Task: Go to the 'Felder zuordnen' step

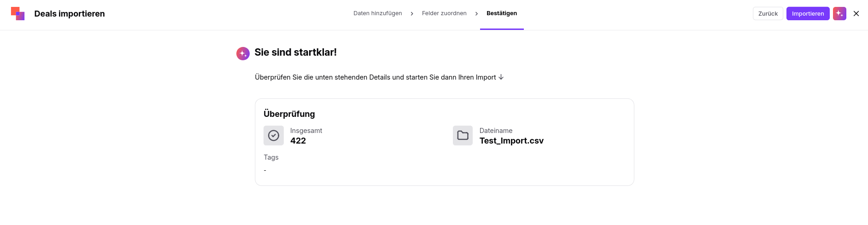Action: 444,13
